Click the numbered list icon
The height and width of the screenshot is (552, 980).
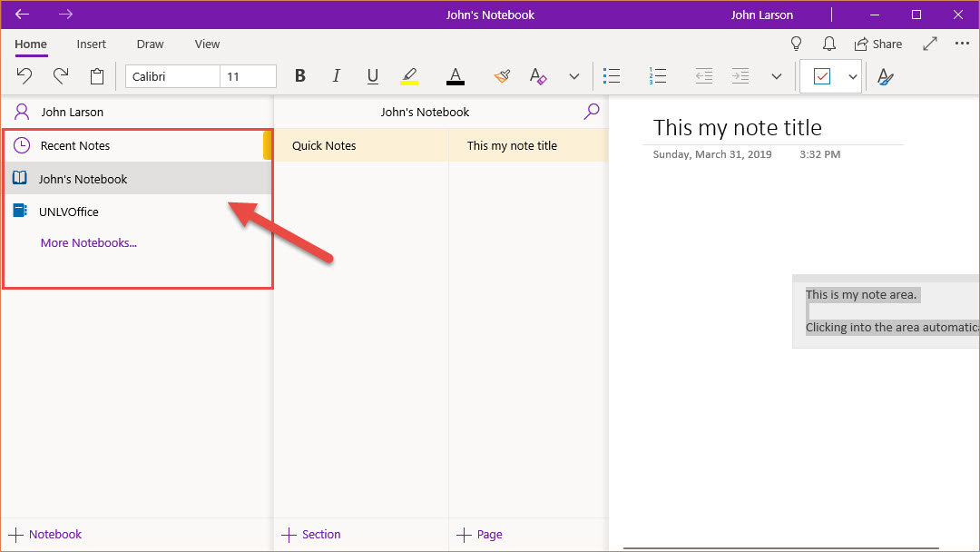click(659, 76)
